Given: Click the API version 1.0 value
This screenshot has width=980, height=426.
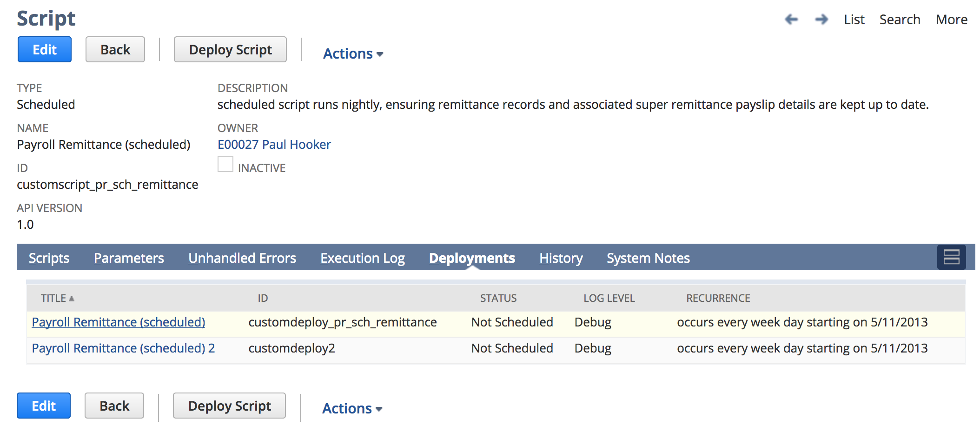Looking at the screenshot, I should pos(25,225).
